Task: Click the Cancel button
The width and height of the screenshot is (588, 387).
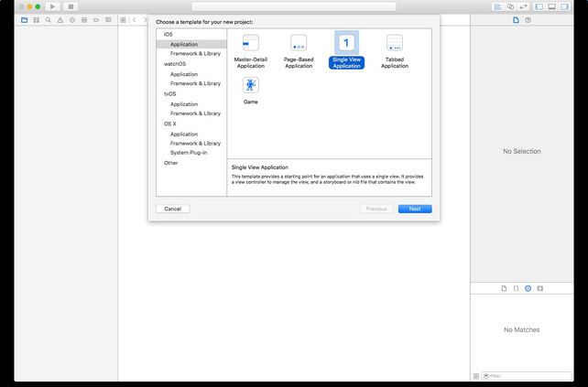Action: tap(173, 209)
